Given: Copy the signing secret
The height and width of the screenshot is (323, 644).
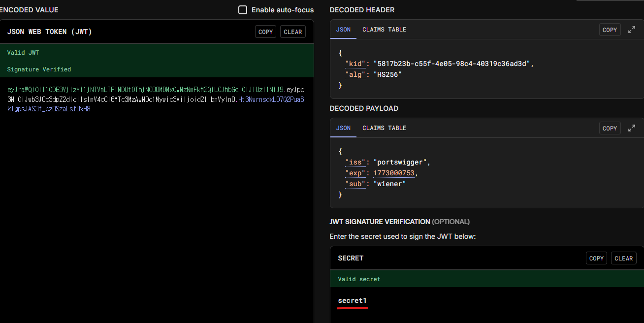Looking at the screenshot, I should coord(596,258).
